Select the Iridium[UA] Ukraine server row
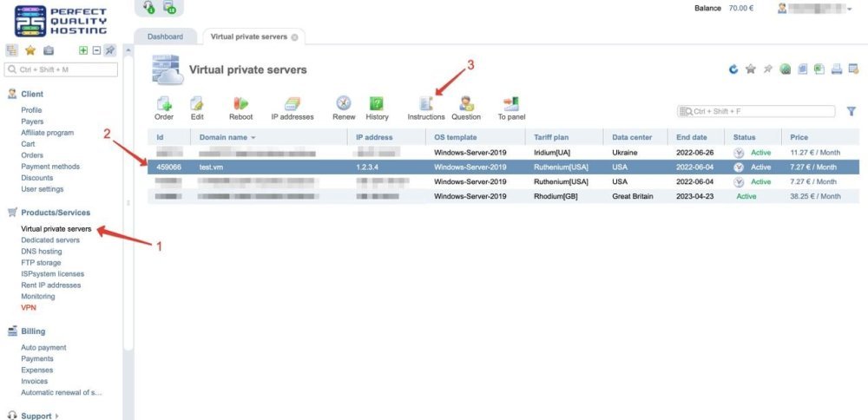 [503, 152]
